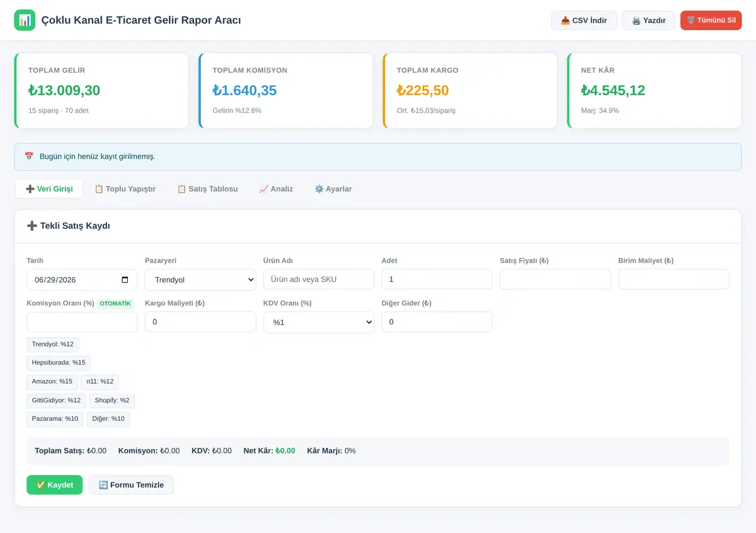The height and width of the screenshot is (533, 756).
Task: Reset fields using Formu Temizle
Action: pos(131,484)
